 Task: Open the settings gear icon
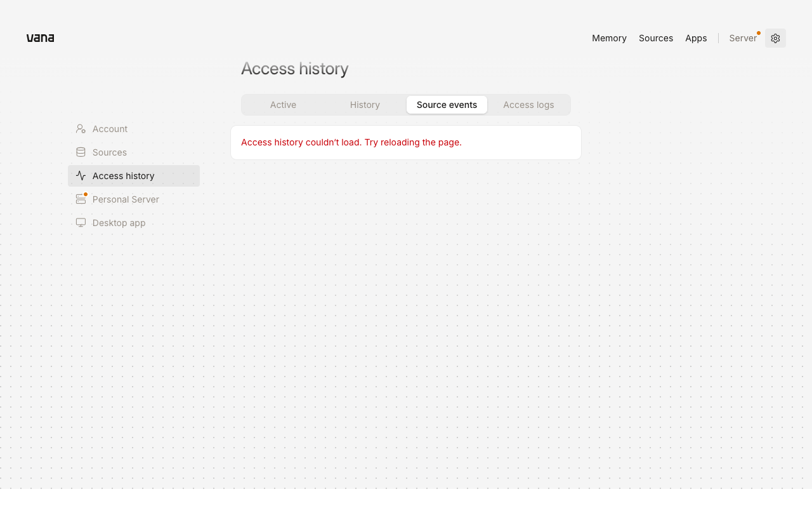tap(775, 38)
